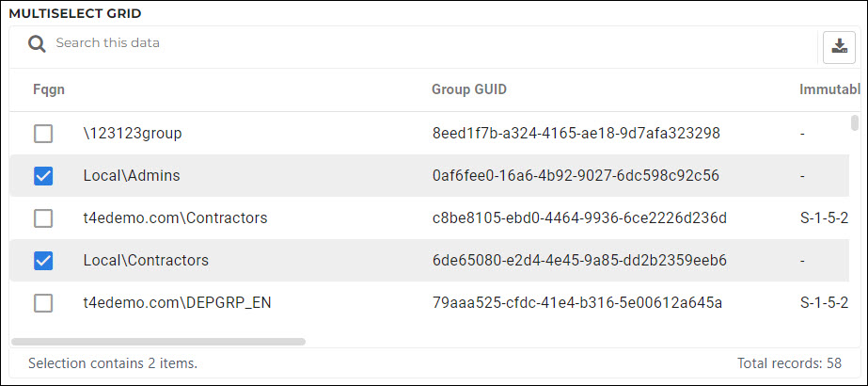Uncheck the Local\Admins checkbox
The height and width of the screenshot is (386, 868).
tap(43, 176)
